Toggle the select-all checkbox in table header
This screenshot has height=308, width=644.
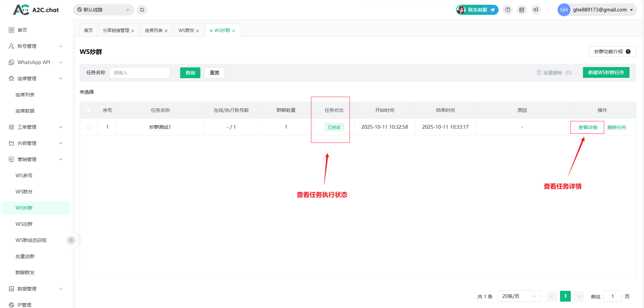[89, 110]
